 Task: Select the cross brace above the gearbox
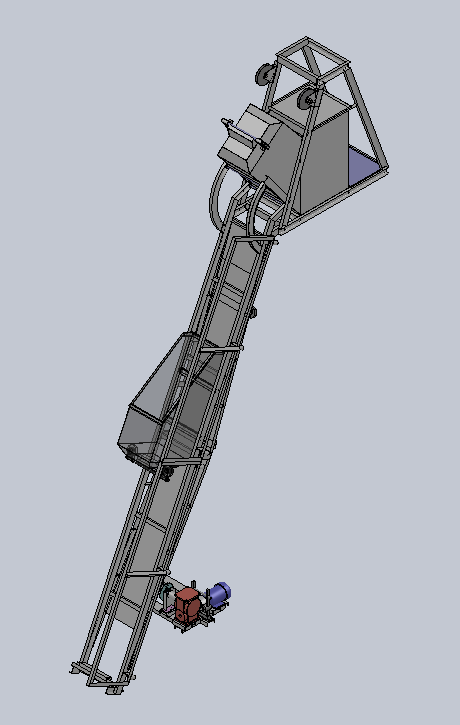148,573
